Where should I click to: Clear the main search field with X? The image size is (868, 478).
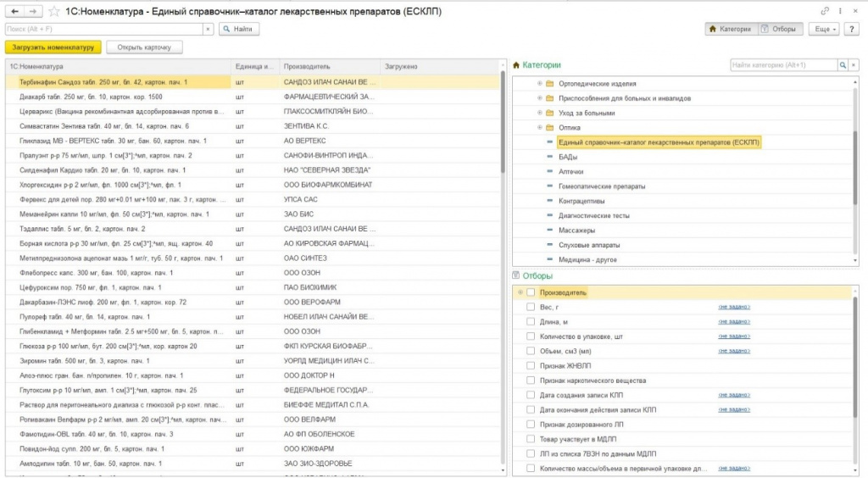tap(209, 29)
